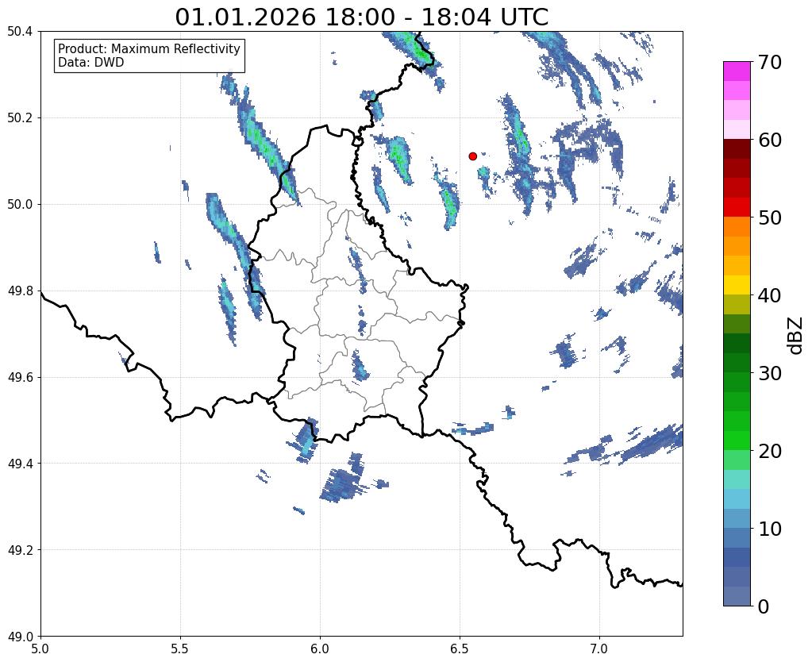Click longitude axis label 6.5

(460, 649)
